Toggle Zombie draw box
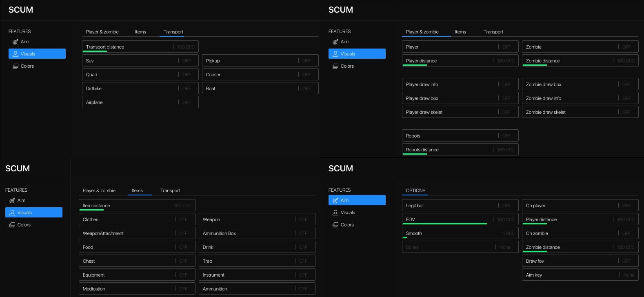 [x=580, y=84]
